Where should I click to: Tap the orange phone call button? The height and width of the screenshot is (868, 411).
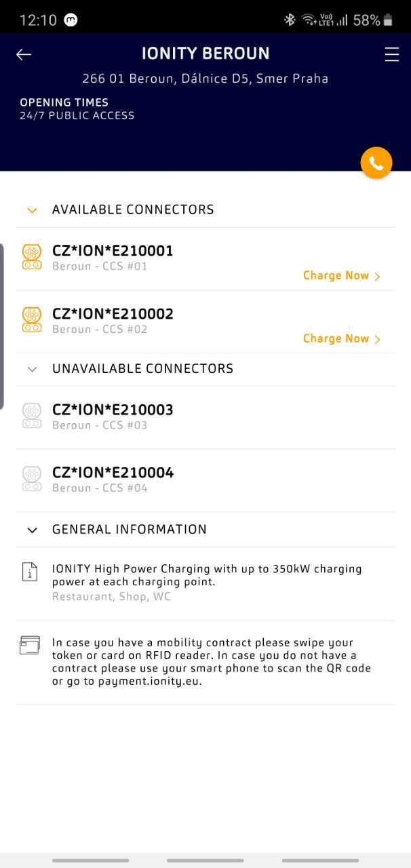point(376,163)
